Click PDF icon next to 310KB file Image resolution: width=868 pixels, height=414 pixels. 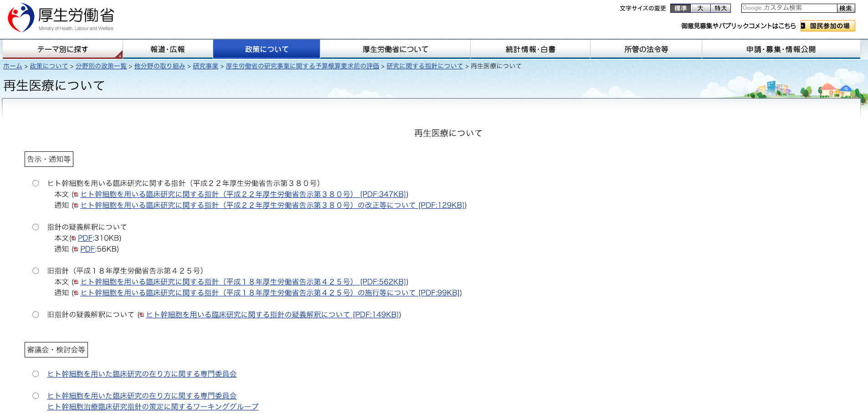(x=74, y=238)
